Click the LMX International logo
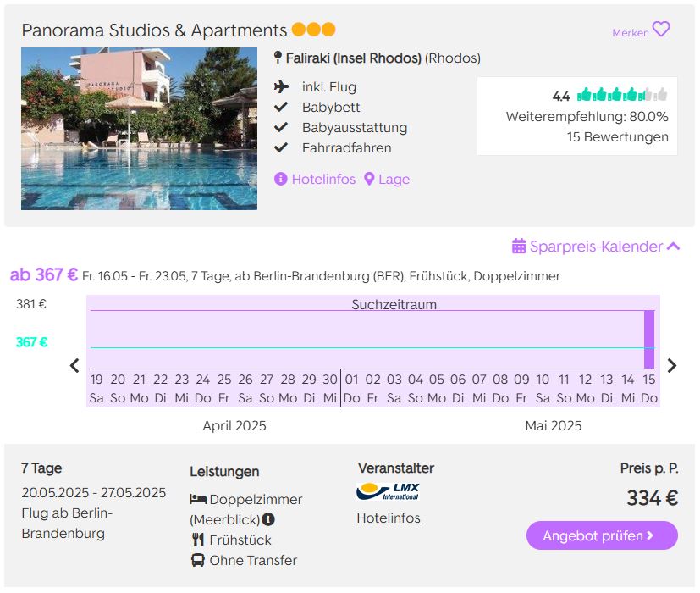Image resolution: width=700 pixels, height=593 pixels. click(x=388, y=491)
